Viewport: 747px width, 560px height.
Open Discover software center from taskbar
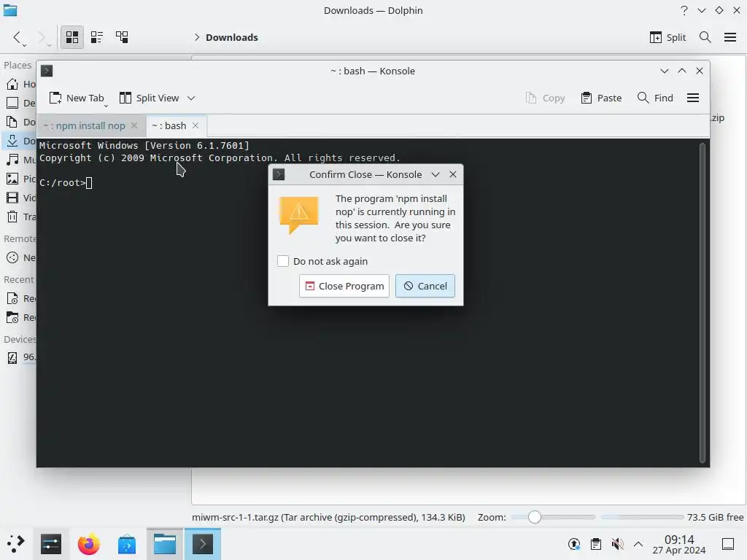(x=127, y=544)
